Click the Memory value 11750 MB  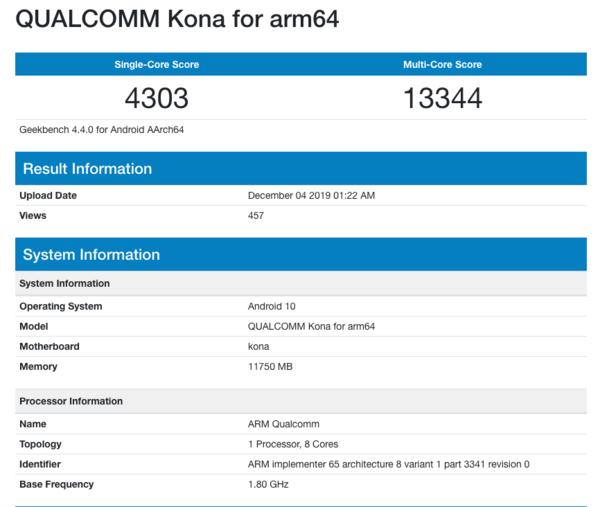point(270,367)
